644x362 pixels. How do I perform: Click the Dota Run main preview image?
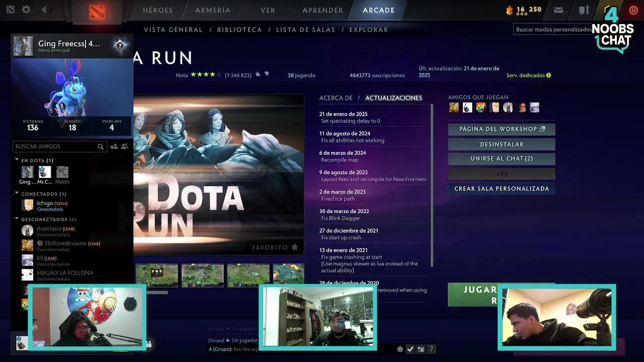point(218,174)
